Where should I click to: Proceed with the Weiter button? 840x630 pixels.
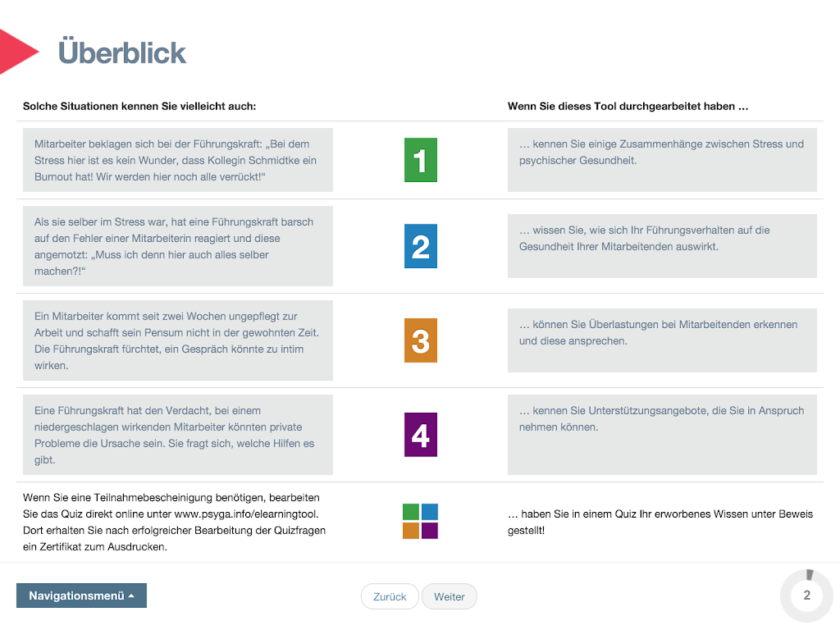(449, 596)
